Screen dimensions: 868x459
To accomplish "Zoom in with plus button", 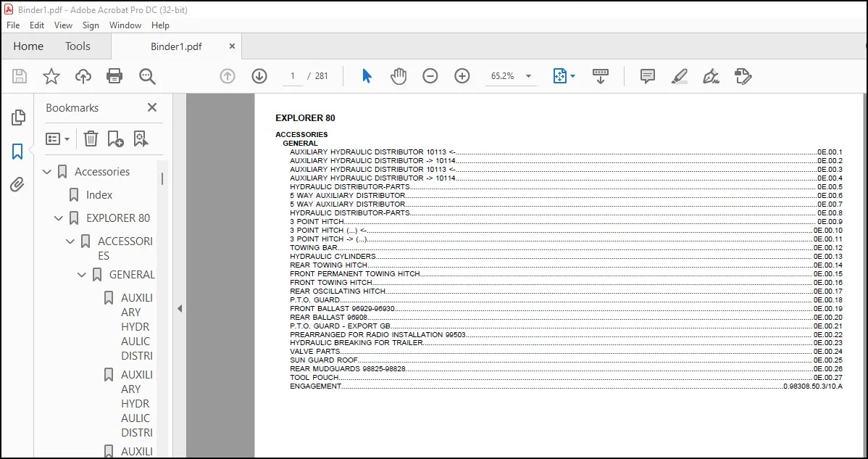I will coord(462,76).
